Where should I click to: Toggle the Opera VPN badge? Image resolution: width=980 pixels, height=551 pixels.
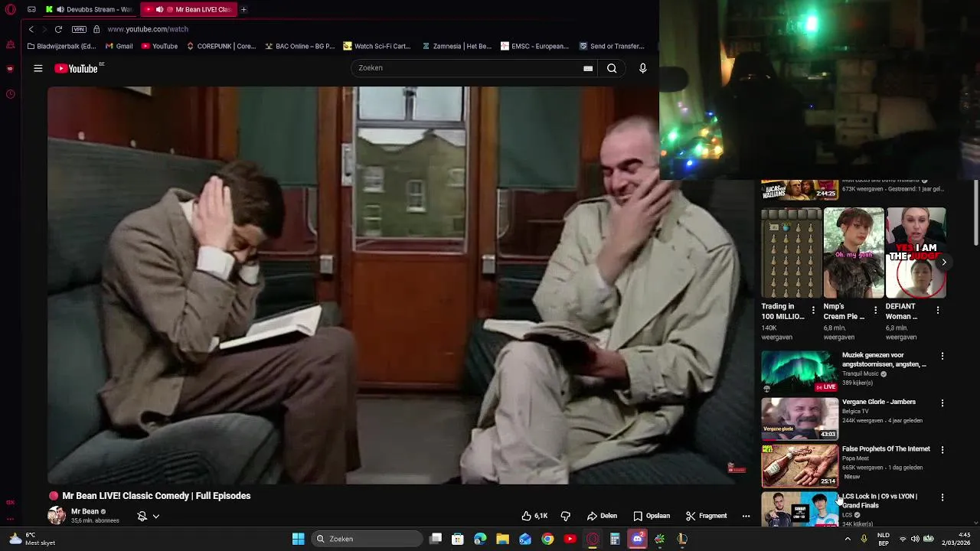(79, 29)
